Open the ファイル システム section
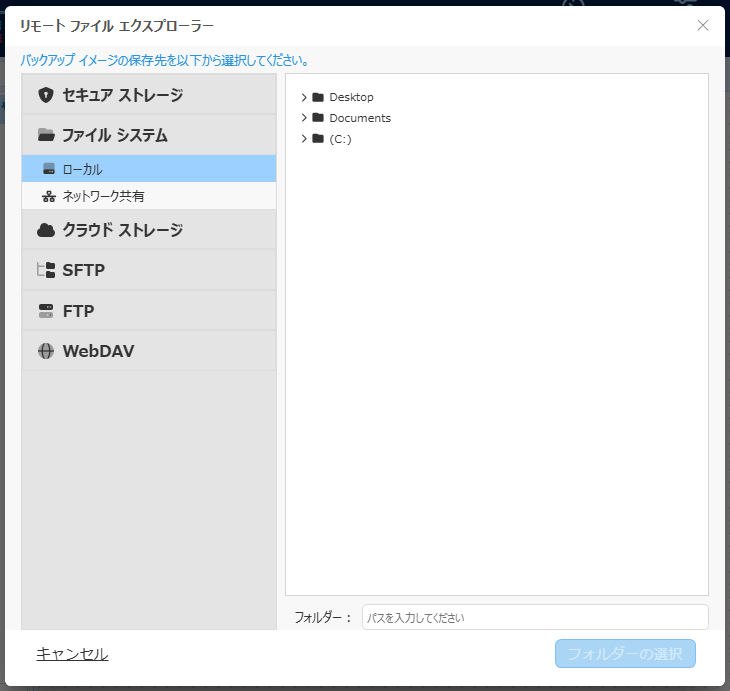This screenshot has height=691, width=730. [149, 135]
